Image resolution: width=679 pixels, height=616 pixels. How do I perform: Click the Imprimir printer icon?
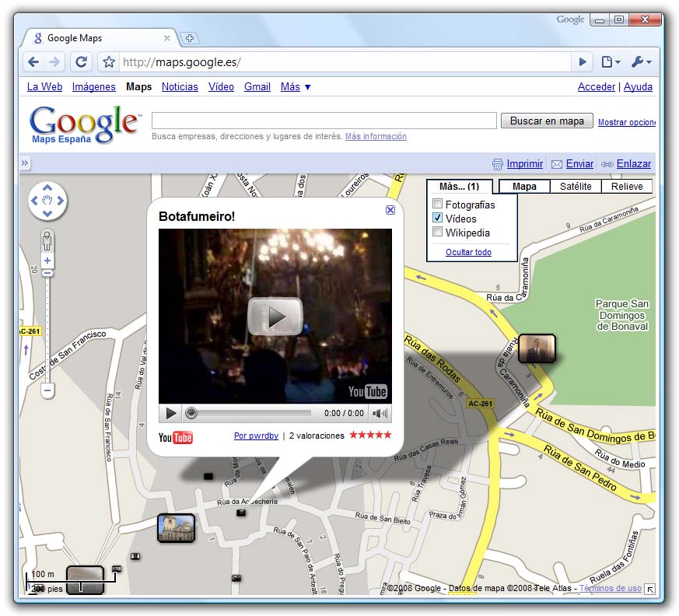[x=498, y=164]
